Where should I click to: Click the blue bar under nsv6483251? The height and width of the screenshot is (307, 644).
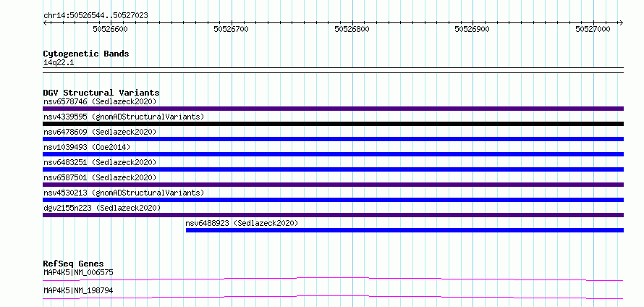coord(333,169)
